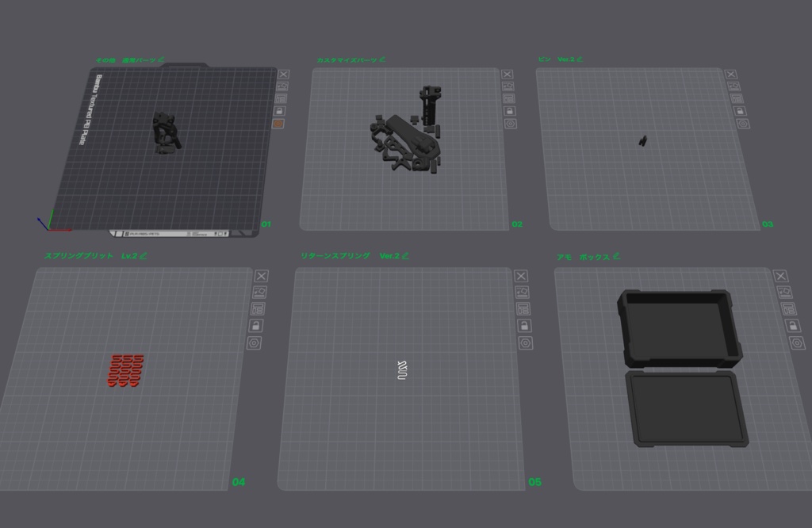The width and height of the screenshot is (812, 528).
Task: Open plate settings for plate 02
Action: (511, 123)
